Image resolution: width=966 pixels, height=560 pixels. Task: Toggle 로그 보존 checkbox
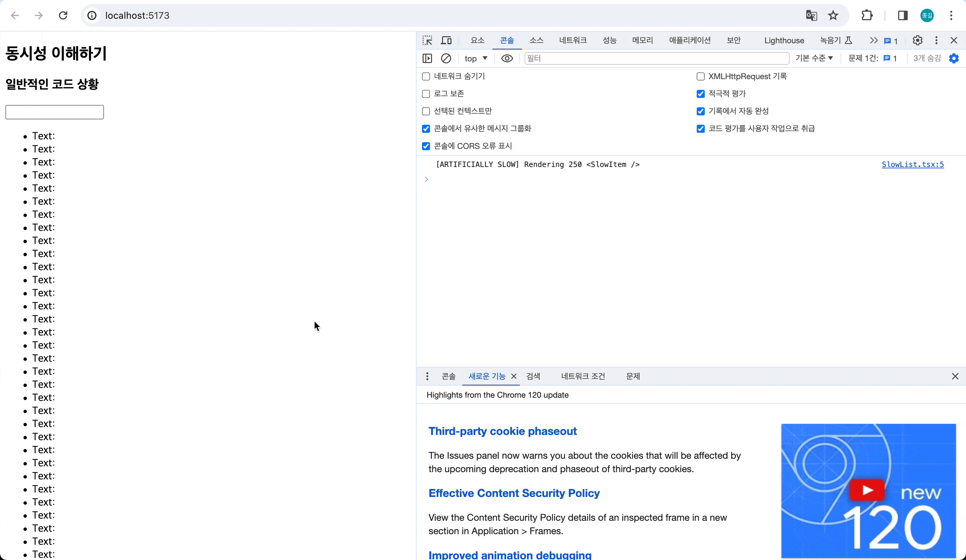pos(425,93)
